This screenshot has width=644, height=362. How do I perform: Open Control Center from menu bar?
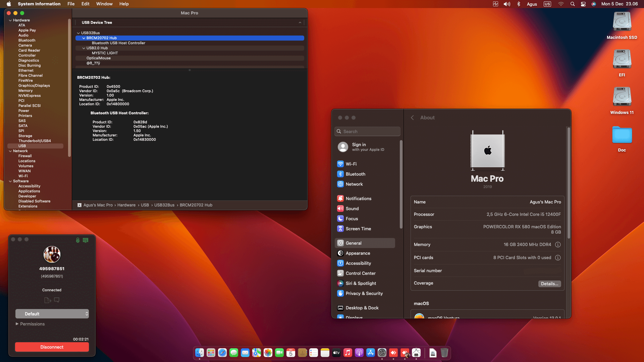pyautogui.click(x=583, y=4)
